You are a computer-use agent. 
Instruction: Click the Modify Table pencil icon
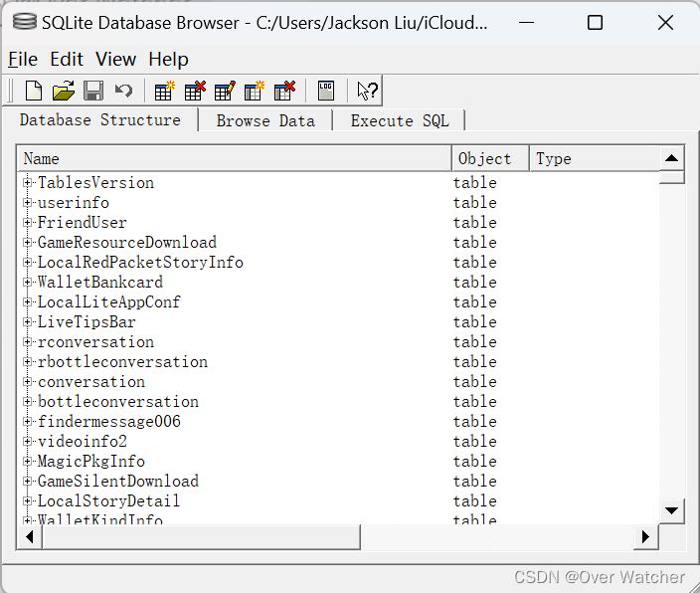[x=225, y=91]
